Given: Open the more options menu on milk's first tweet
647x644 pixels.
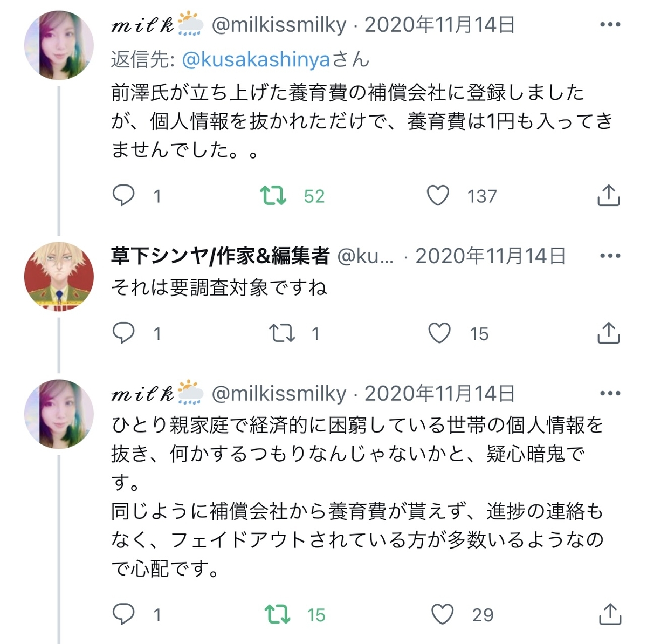Looking at the screenshot, I should (610, 24).
